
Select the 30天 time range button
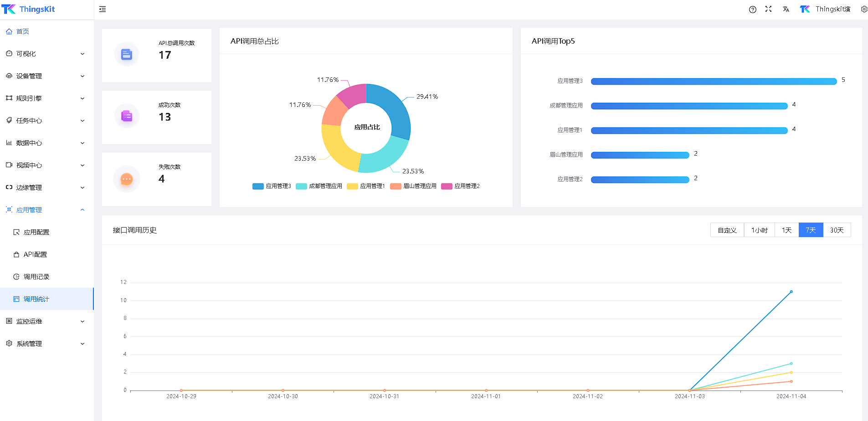click(837, 230)
